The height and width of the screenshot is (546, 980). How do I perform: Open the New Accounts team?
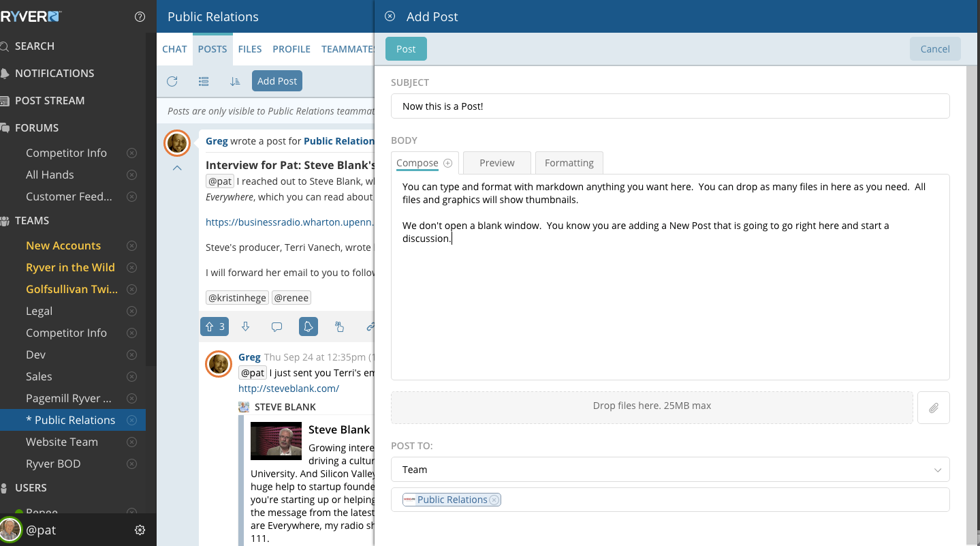63,245
